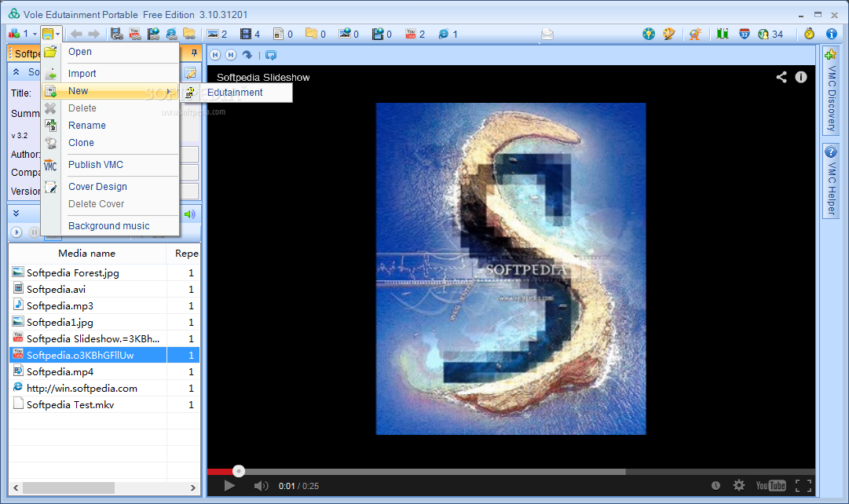The height and width of the screenshot is (504, 849).
Task: Open the cubes dropdown arrow showing 1
Action: click(x=35, y=34)
